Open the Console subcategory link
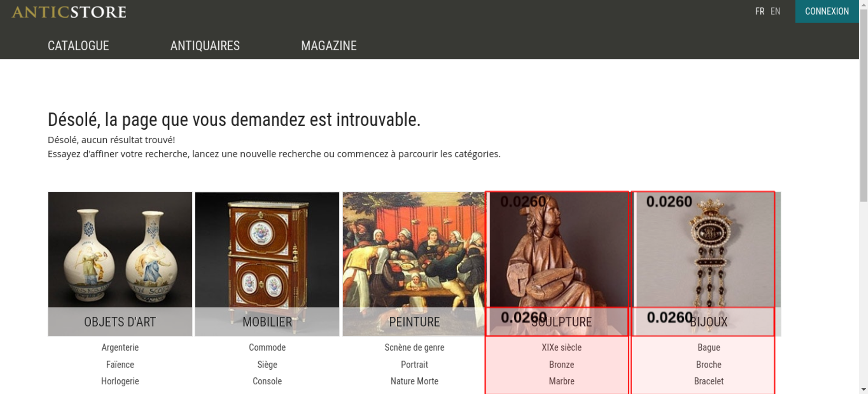The height and width of the screenshot is (394, 868). [x=267, y=381]
